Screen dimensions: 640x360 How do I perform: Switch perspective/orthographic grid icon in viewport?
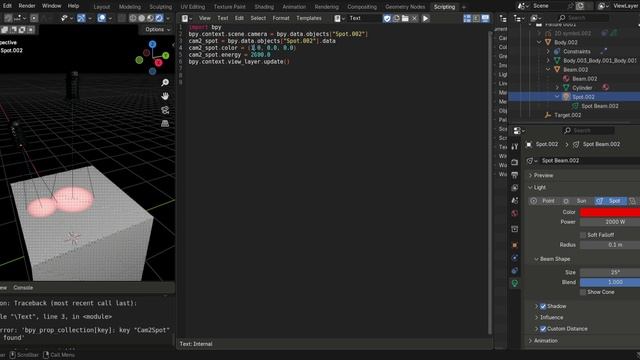point(165,124)
